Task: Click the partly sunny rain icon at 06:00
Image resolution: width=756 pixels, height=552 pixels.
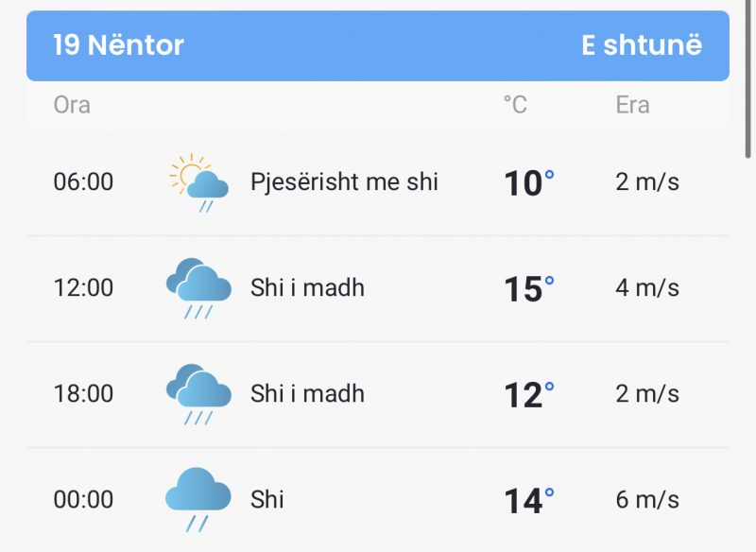Action: [198, 182]
